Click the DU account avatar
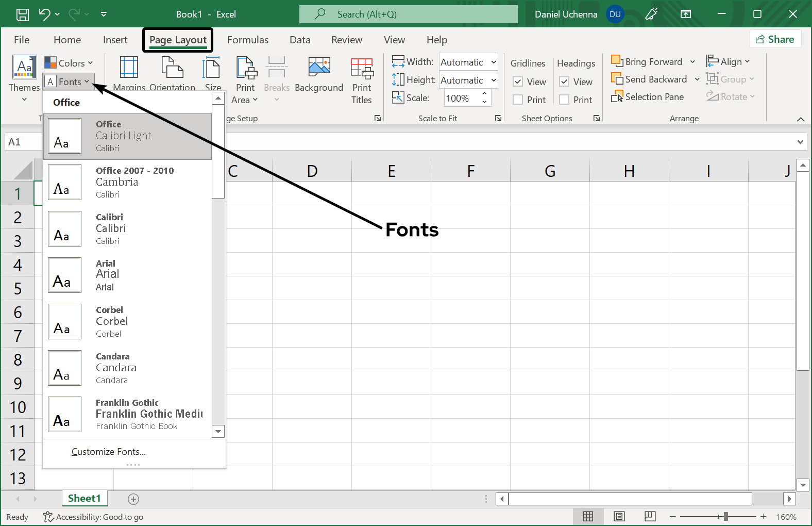This screenshot has width=812, height=526. point(615,14)
